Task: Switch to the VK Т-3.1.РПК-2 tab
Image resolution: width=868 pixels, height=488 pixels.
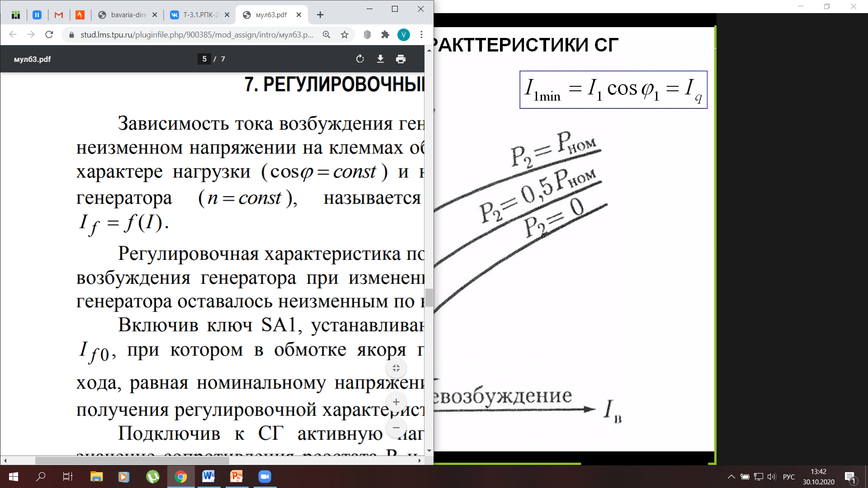Action: (x=199, y=15)
